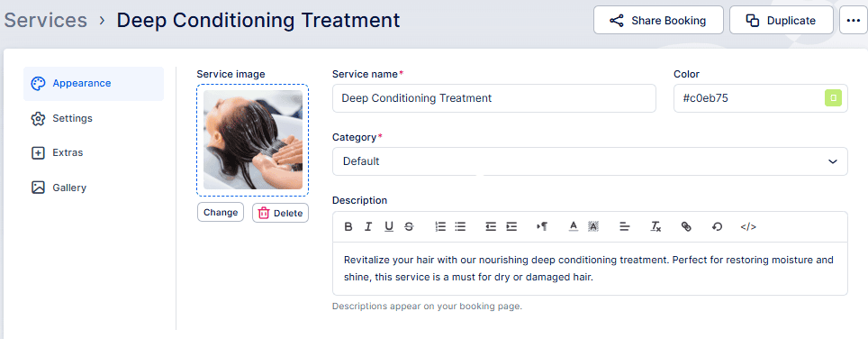The image size is (868, 339).
Task: Toggle right-to-left text direction
Action: [542, 226]
